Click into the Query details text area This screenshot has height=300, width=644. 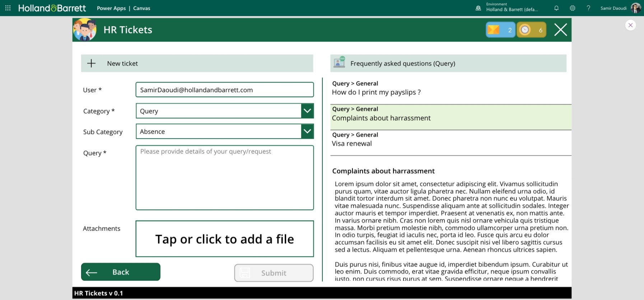(225, 178)
